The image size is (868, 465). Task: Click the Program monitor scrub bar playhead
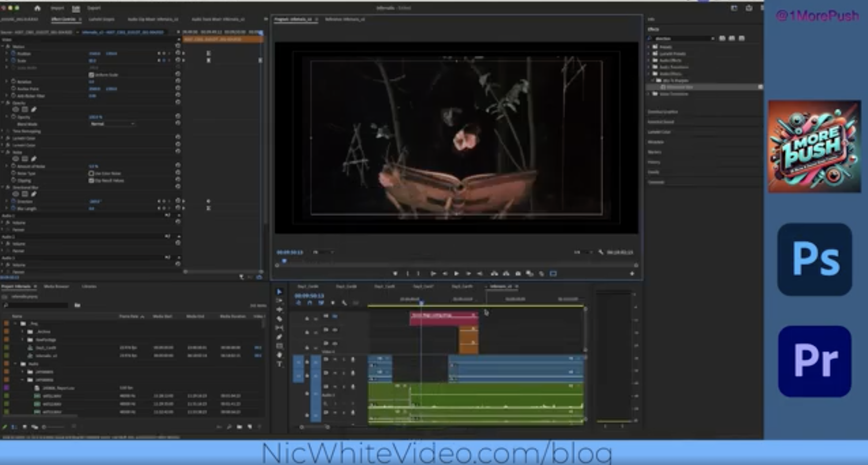click(x=284, y=261)
